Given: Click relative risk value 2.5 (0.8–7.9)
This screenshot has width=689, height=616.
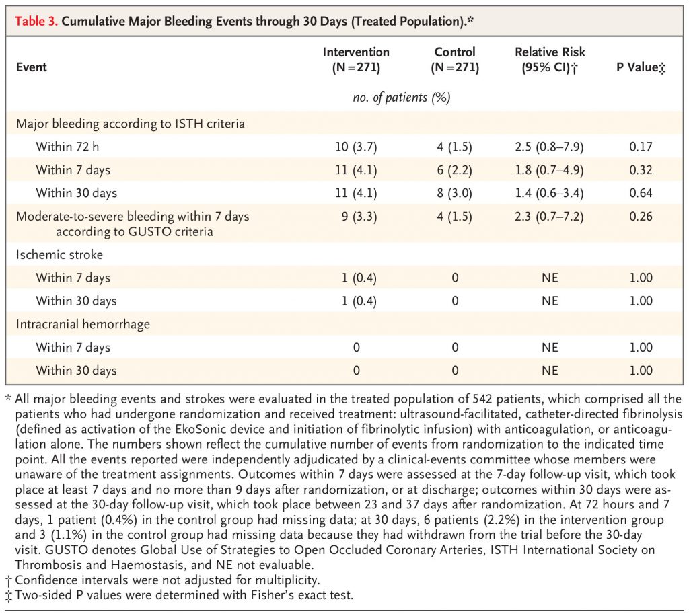Looking at the screenshot, I should tap(549, 147).
